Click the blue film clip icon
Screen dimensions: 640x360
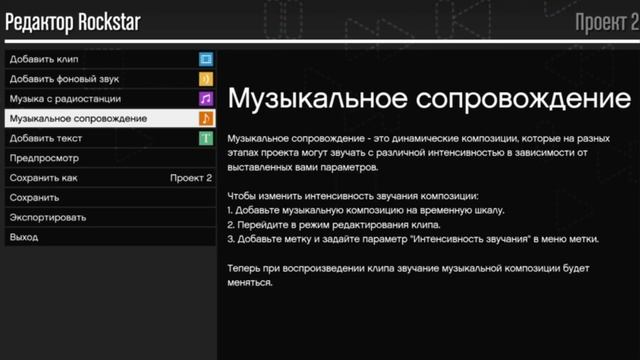(206, 59)
